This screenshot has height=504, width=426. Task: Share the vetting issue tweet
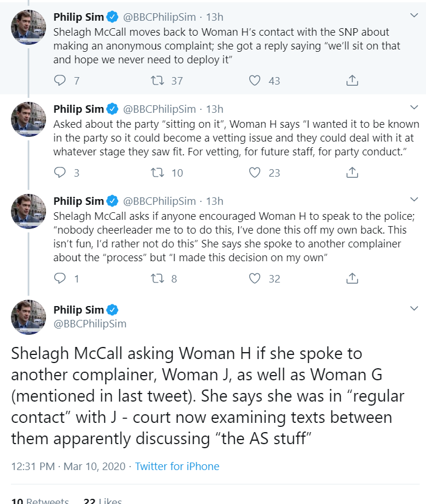[x=352, y=173]
